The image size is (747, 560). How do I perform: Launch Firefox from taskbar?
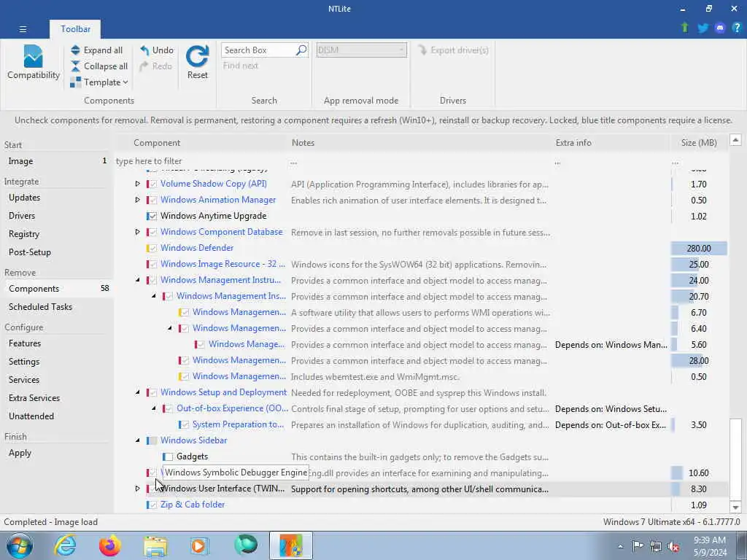110,545
